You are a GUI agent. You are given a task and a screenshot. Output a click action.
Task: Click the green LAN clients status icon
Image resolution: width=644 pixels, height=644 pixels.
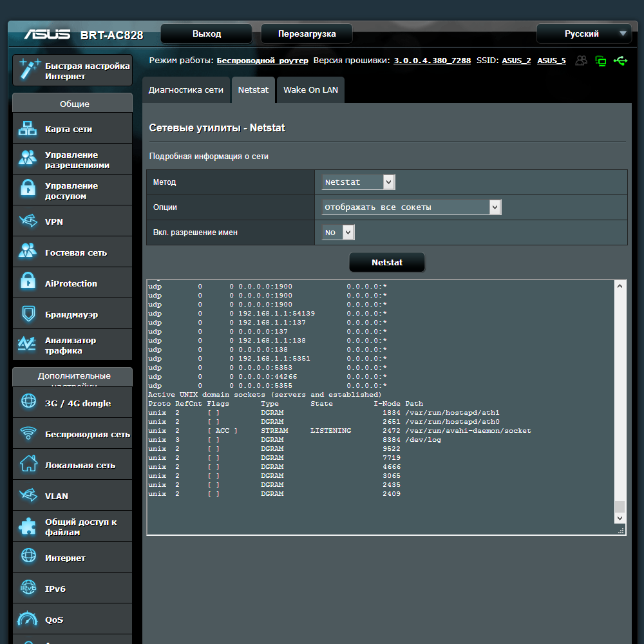coord(600,61)
